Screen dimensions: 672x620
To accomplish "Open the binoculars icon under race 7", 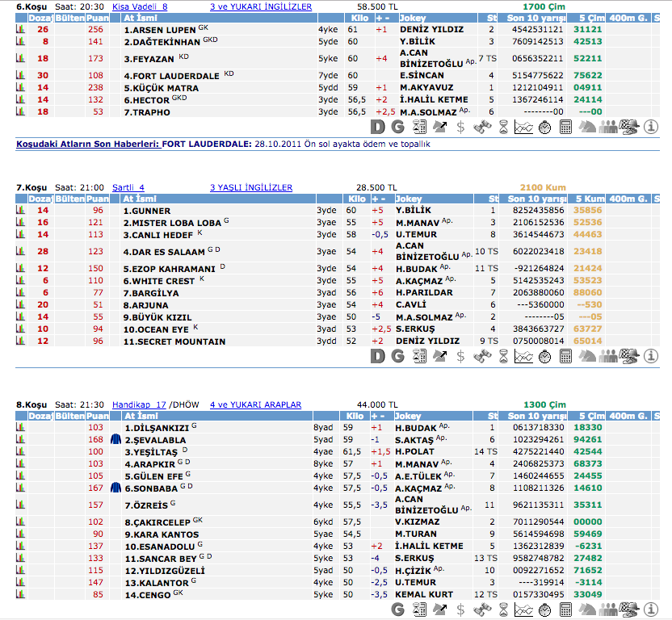I will (x=482, y=355).
